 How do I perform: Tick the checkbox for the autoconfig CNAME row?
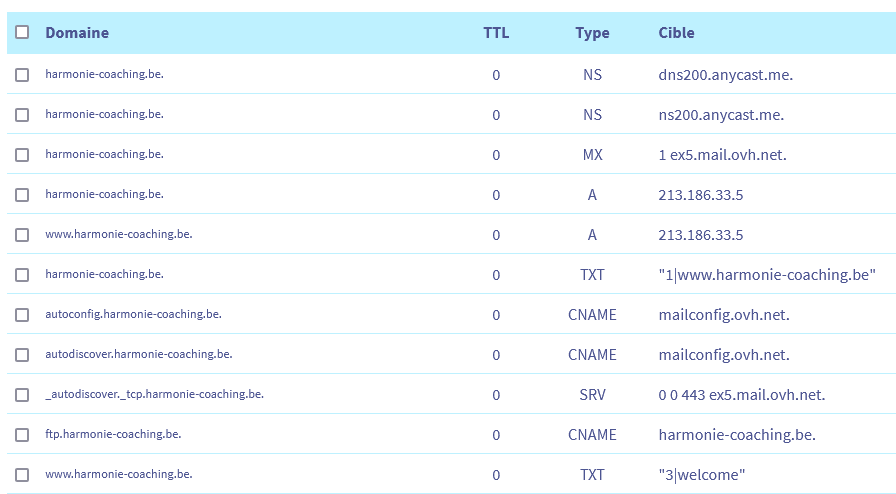[22, 315]
